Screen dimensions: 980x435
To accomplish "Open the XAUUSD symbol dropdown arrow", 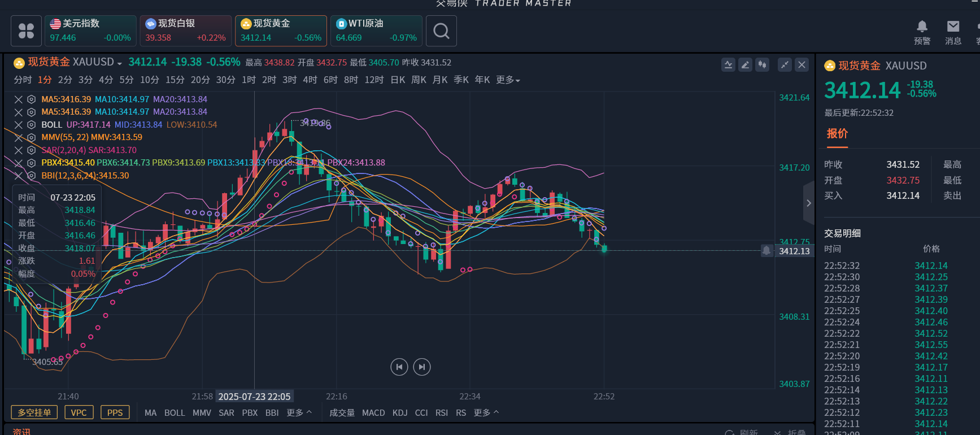I will (x=120, y=63).
